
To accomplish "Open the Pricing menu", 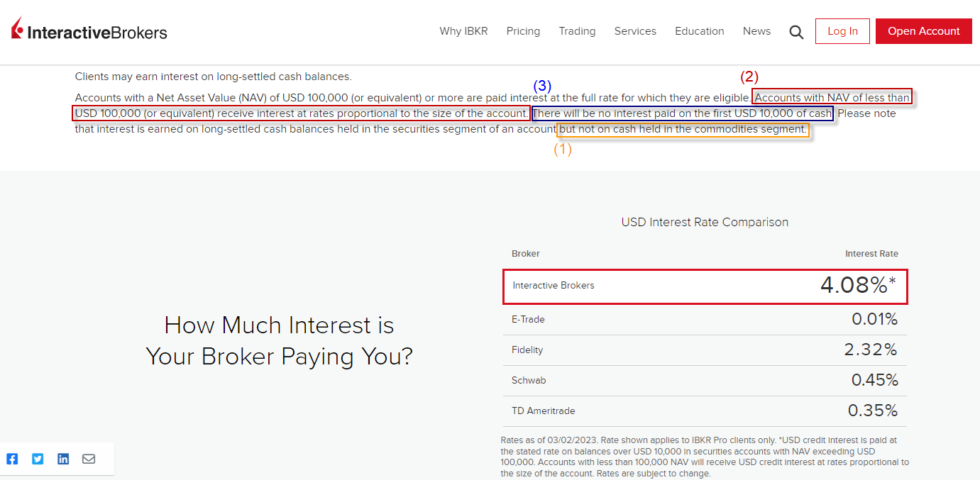I will point(523,31).
